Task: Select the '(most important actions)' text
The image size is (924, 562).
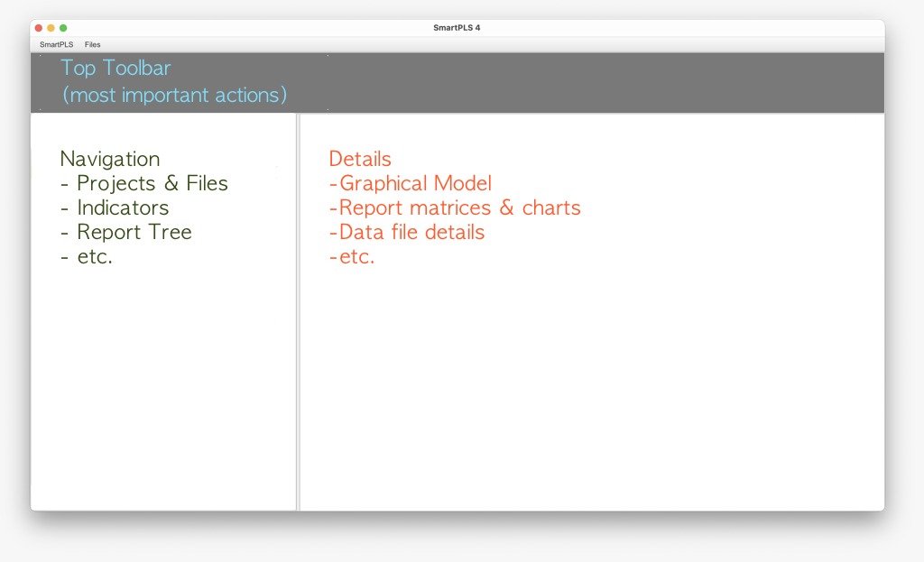Action: (x=174, y=95)
